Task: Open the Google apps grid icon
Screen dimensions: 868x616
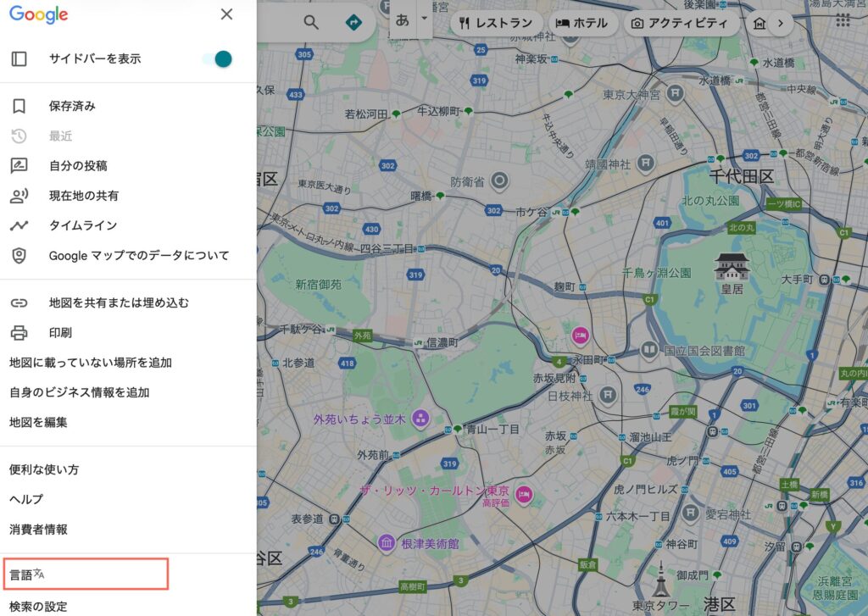Action: click(x=843, y=20)
